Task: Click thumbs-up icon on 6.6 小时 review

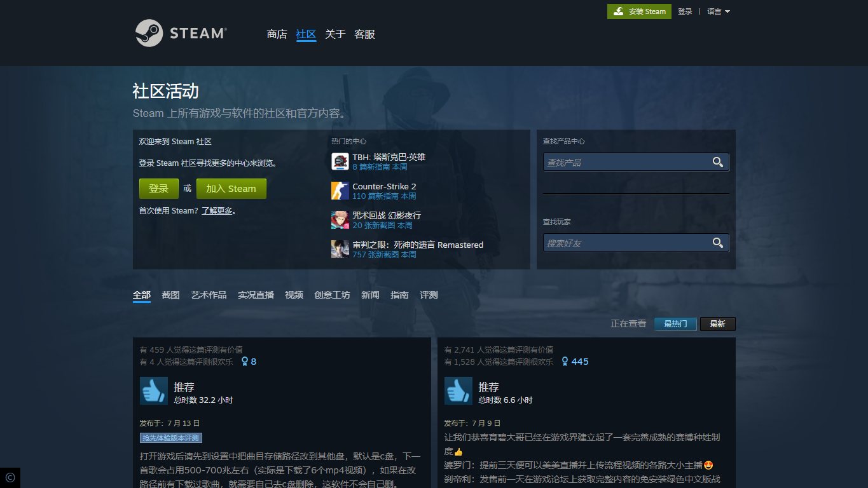Action: coord(458,391)
